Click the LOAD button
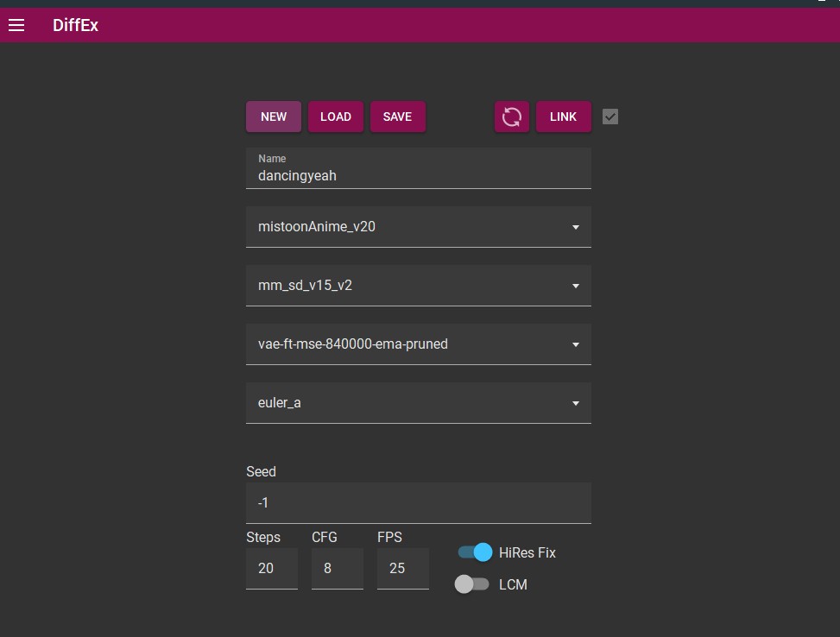This screenshot has height=637, width=840. 336,117
